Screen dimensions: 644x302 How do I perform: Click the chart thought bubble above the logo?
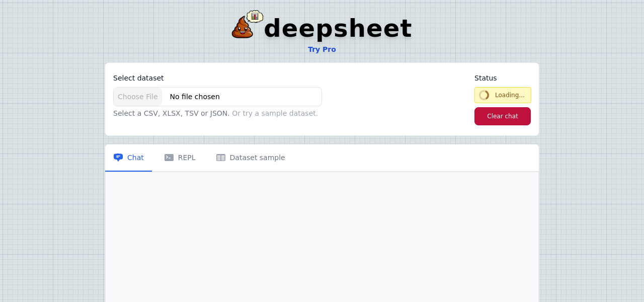[x=255, y=16]
